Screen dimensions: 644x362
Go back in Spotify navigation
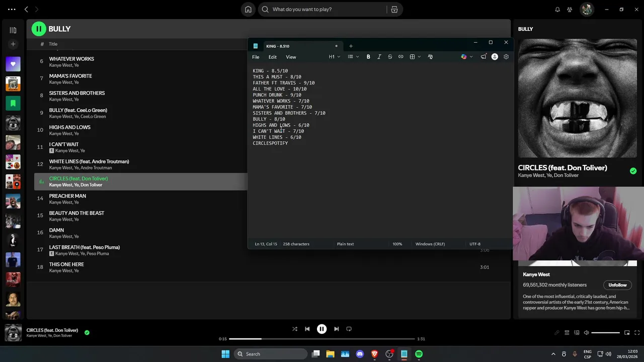pos(26,9)
